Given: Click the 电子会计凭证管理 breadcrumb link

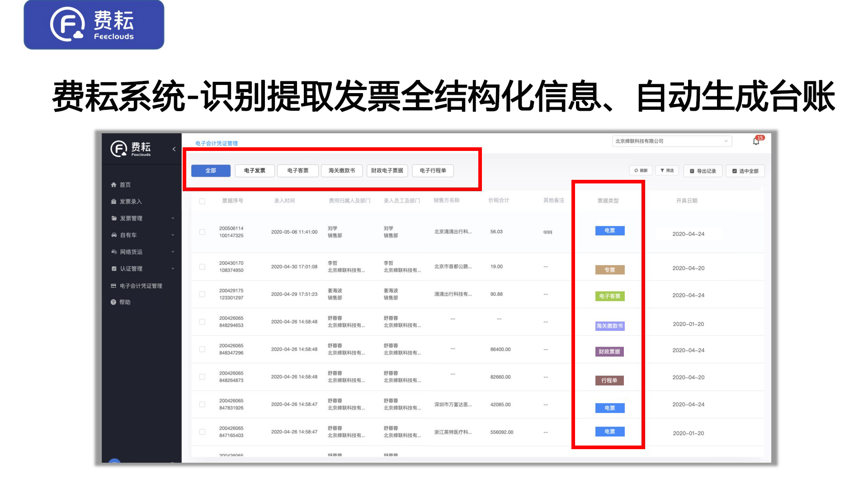Looking at the screenshot, I should click(x=217, y=143).
